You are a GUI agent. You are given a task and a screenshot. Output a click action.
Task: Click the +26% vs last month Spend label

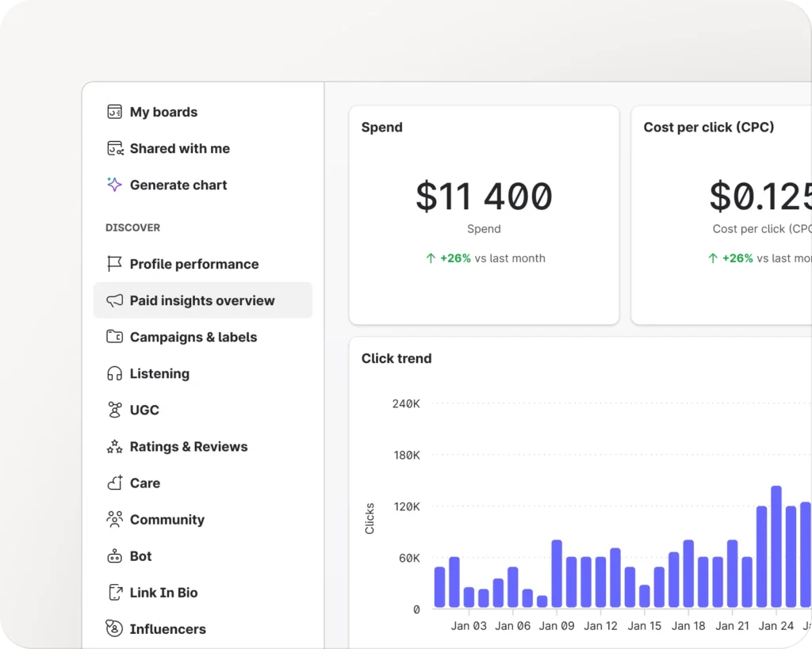pyautogui.click(x=485, y=258)
